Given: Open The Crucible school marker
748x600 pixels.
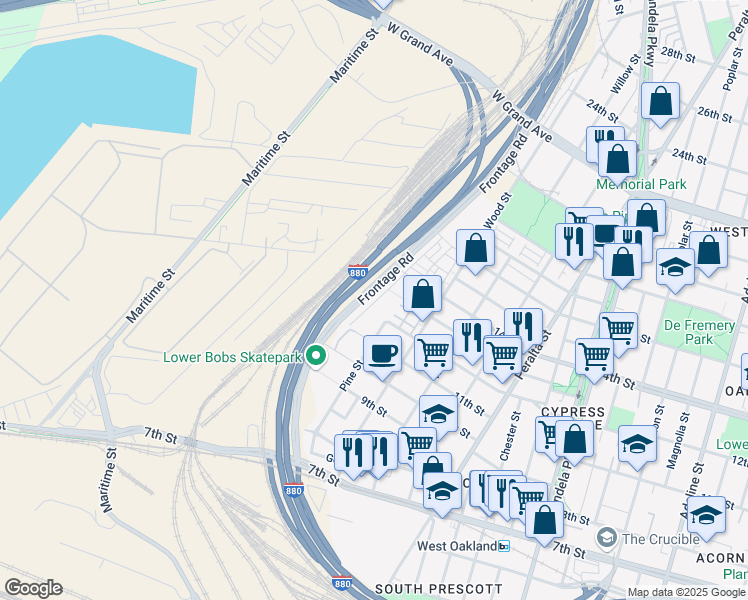Looking at the screenshot, I should coord(606,538).
